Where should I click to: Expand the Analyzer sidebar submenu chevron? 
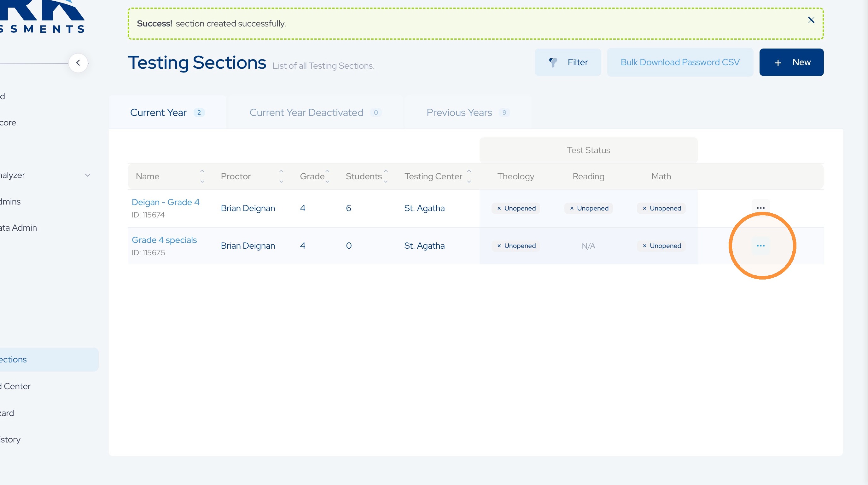point(88,175)
